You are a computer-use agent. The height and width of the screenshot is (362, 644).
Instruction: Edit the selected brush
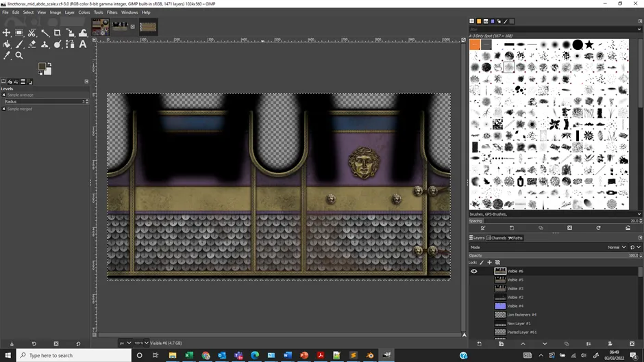[483, 228]
